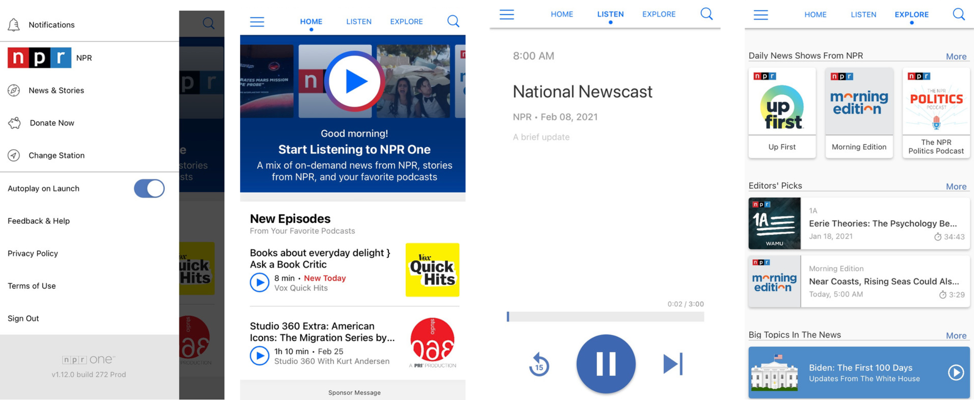Toggle the Autoplay on Launch switch
Image resolution: width=974 pixels, height=400 pixels.
[149, 188]
